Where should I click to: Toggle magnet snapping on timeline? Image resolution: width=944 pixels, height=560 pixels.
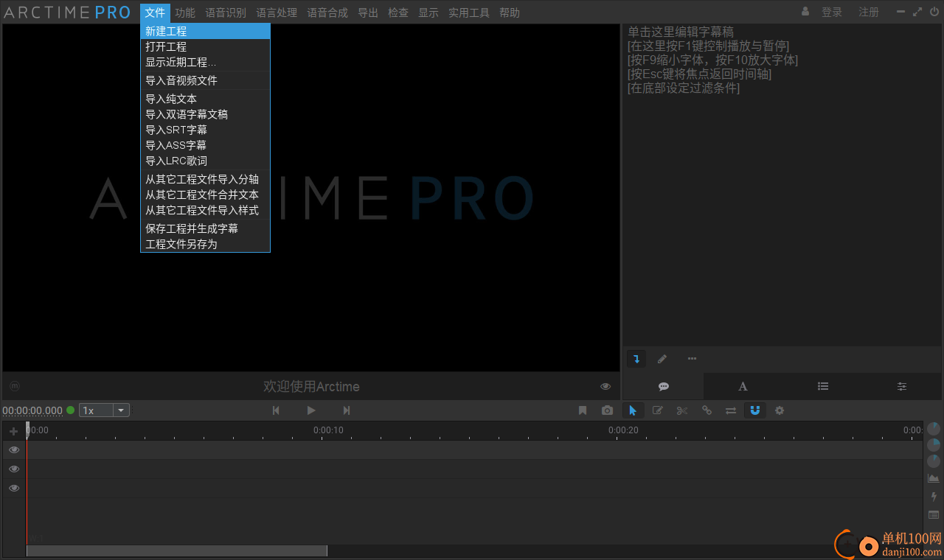754,410
